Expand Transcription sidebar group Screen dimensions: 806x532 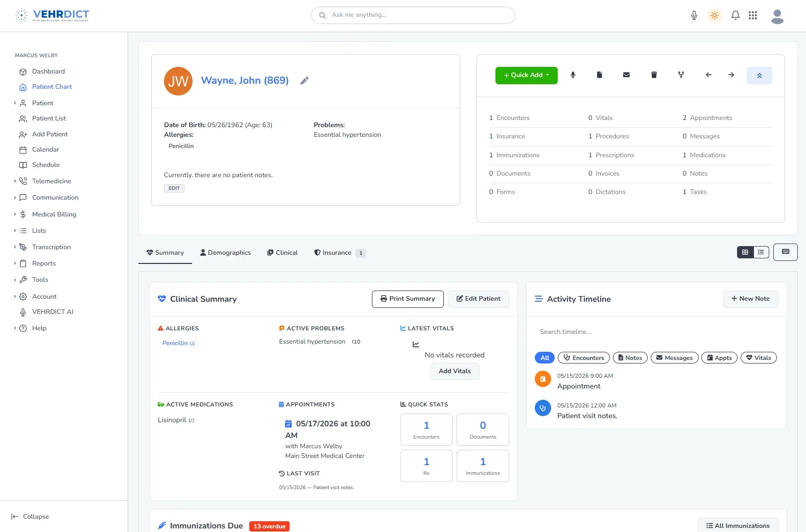52,247
